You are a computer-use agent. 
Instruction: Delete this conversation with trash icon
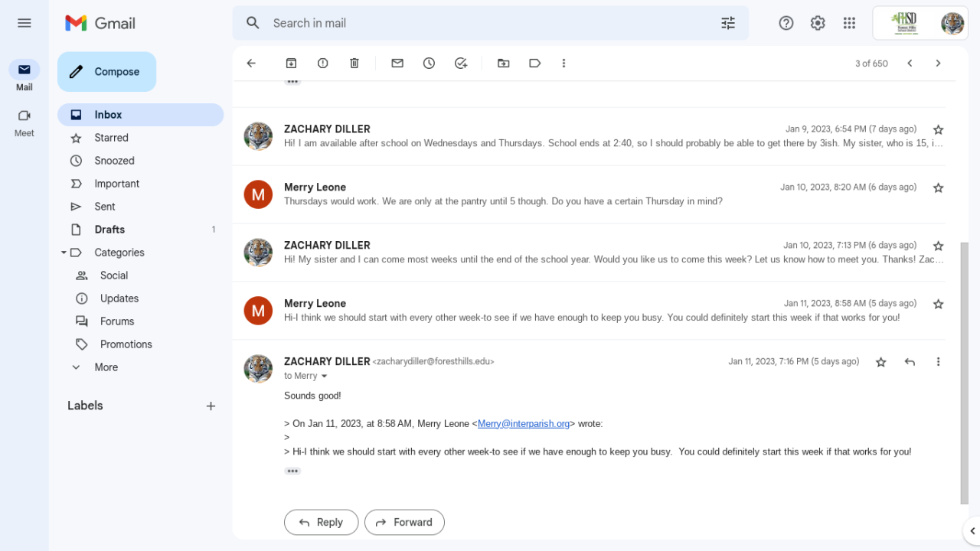pyautogui.click(x=354, y=64)
